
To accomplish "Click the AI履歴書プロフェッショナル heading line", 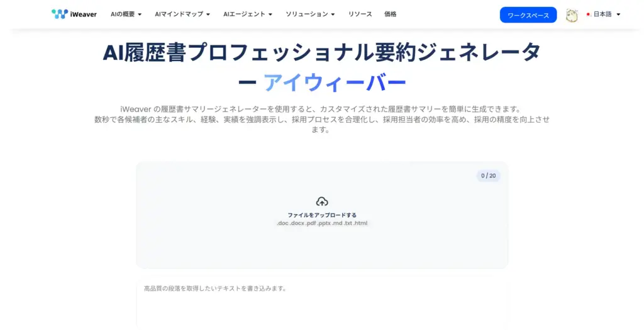I will click(x=322, y=53).
